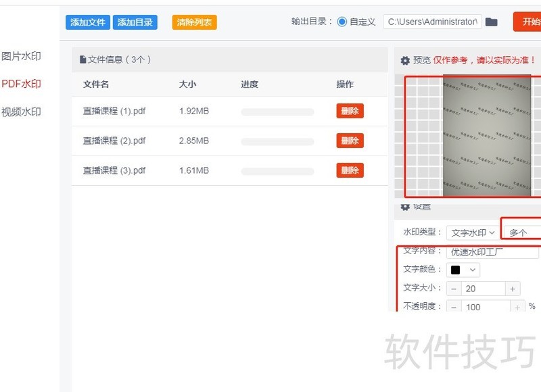Click the 添加目录 button
The width and height of the screenshot is (541, 392).
(135, 22)
